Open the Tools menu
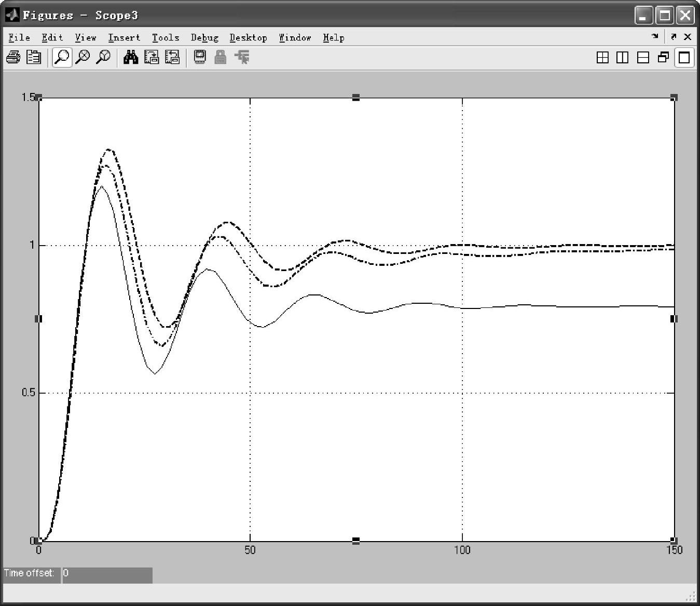The width and height of the screenshot is (700, 606). point(165,37)
